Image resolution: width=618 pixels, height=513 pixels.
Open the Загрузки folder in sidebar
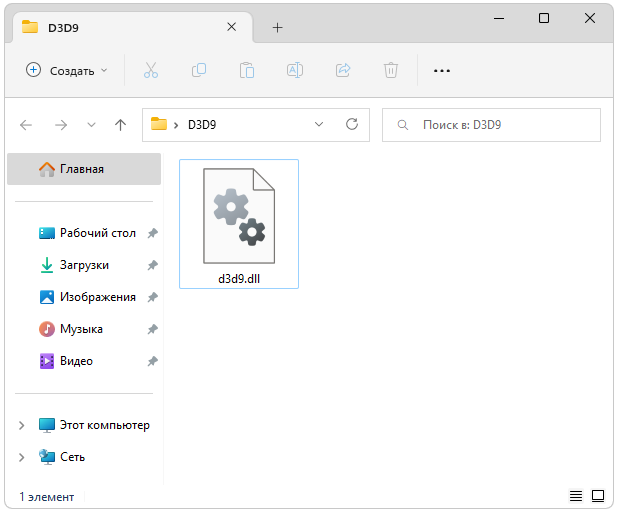click(x=84, y=265)
